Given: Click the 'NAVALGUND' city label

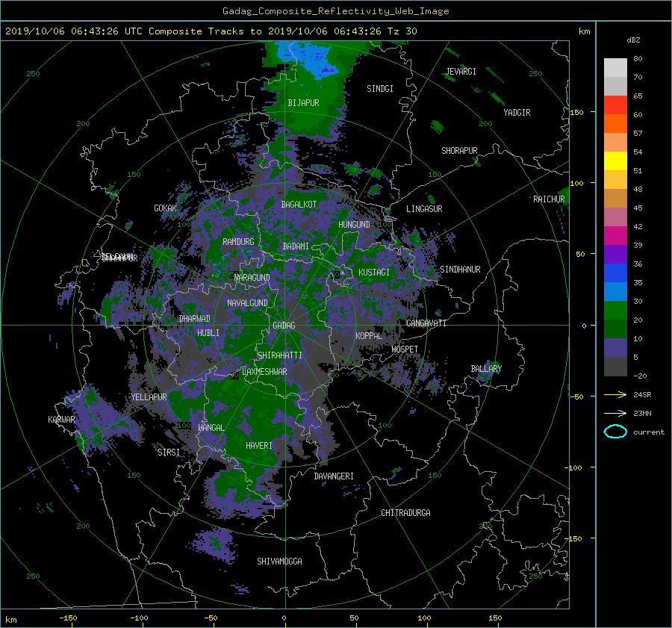Looking at the screenshot, I should [x=247, y=303].
